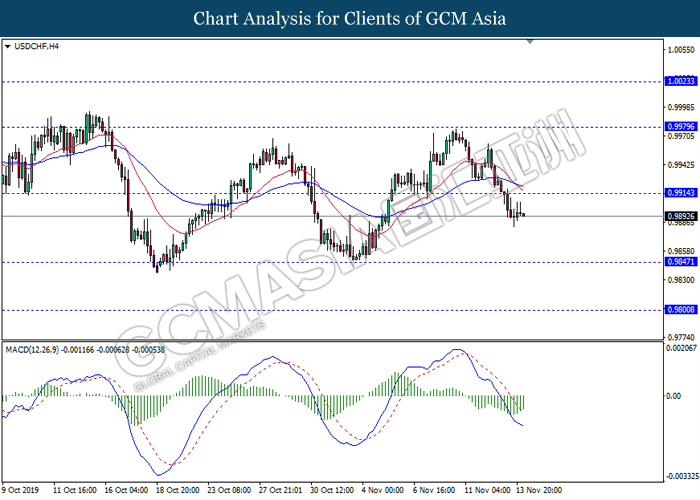Click the 18 Oct 20:00 time label
The width and height of the screenshot is (700, 500).
(x=178, y=490)
